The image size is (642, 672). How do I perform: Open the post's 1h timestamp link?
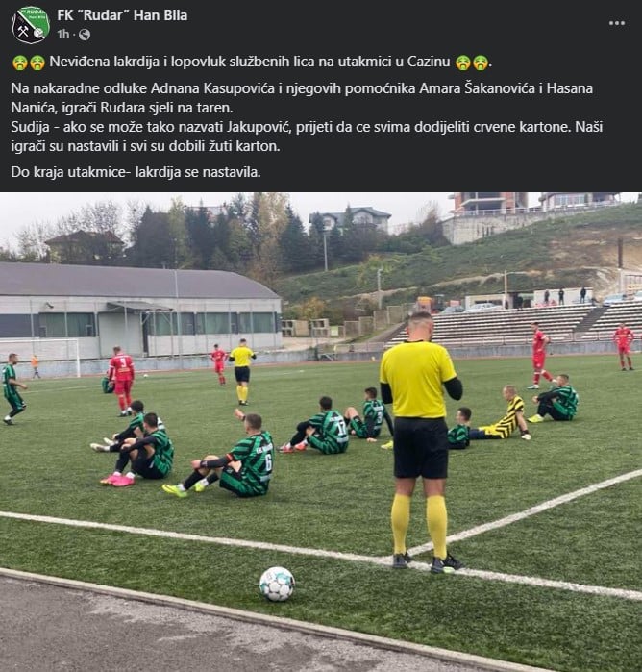pyautogui.click(x=63, y=35)
